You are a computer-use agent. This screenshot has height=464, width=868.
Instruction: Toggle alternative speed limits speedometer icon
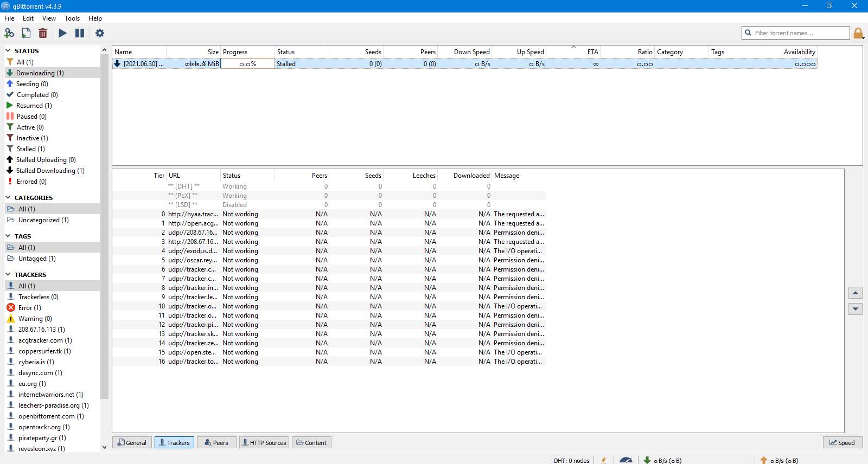(x=626, y=460)
